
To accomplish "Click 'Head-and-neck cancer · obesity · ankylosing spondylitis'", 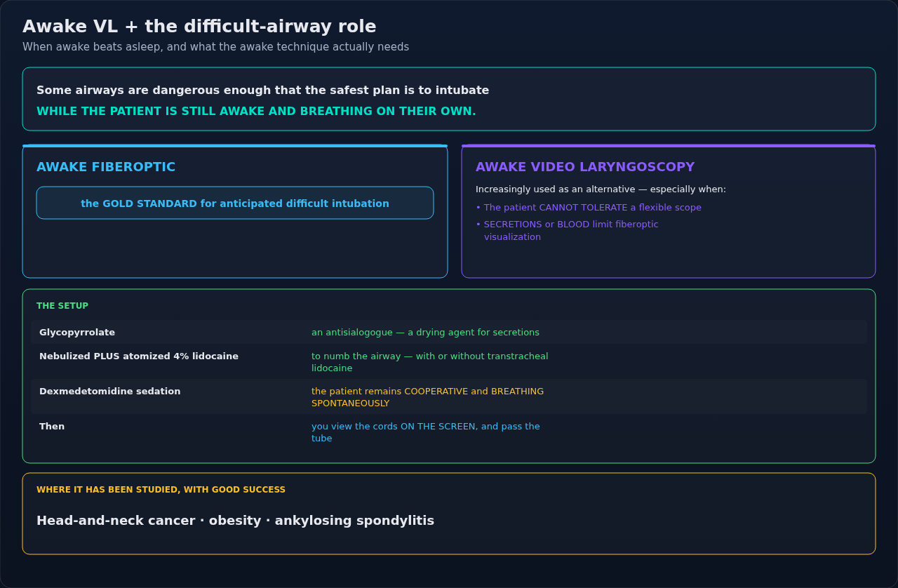I will pyautogui.click(x=235, y=521).
